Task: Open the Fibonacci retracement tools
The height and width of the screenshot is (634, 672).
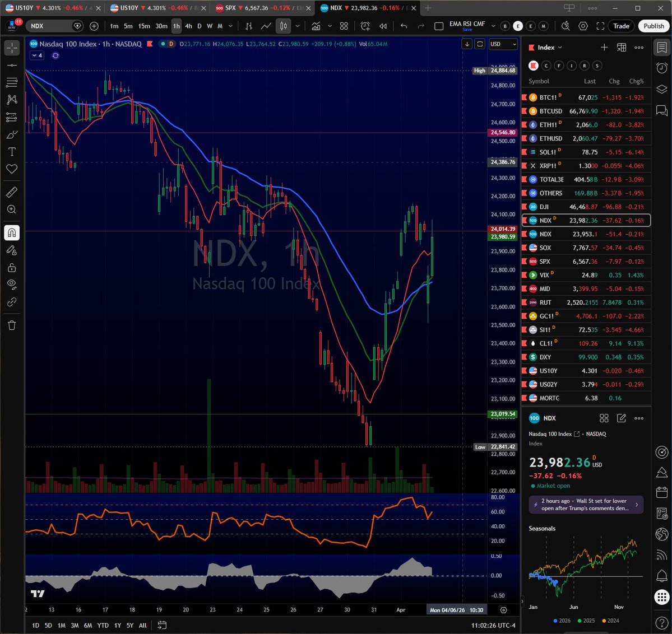Action: pyautogui.click(x=12, y=82)
